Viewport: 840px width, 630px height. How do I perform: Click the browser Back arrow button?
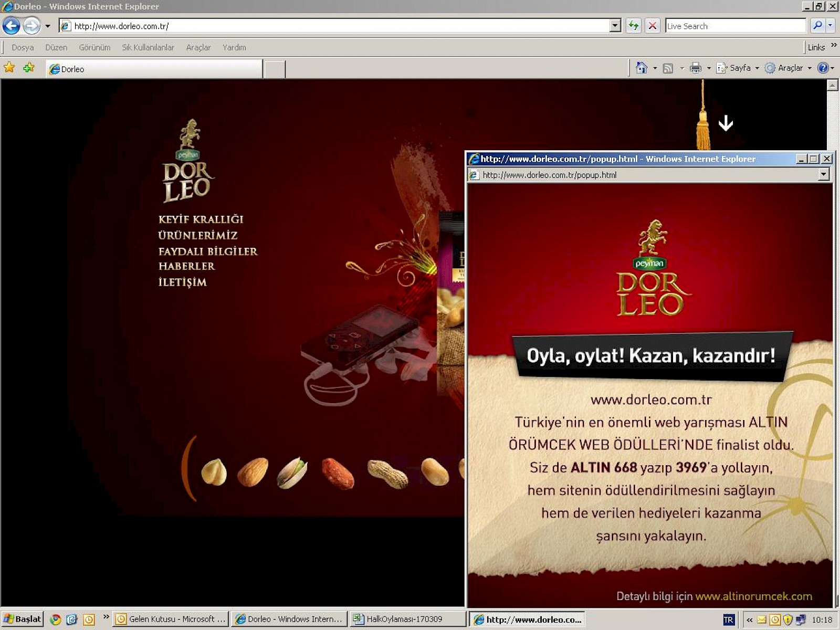pos(12,26)
